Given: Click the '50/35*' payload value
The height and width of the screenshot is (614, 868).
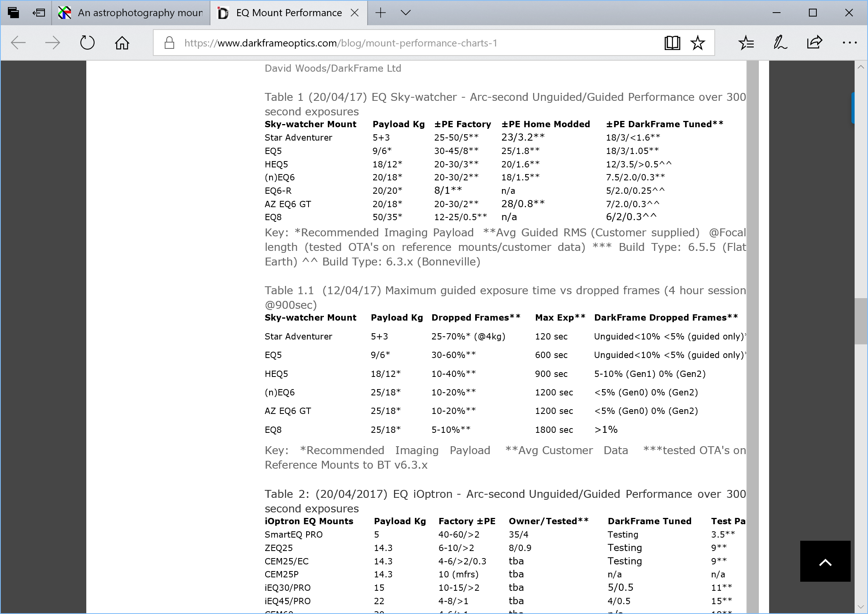Looking at the screenshot, I should coord(387,217).
